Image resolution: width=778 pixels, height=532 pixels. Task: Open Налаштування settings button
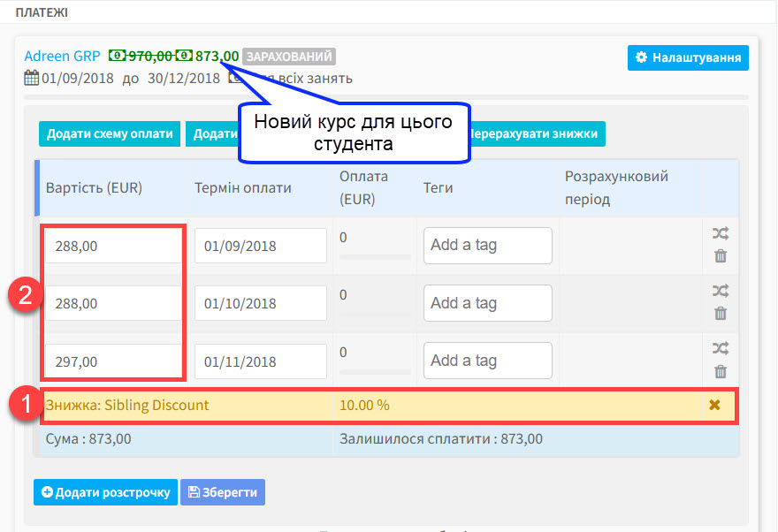point(688,57)
